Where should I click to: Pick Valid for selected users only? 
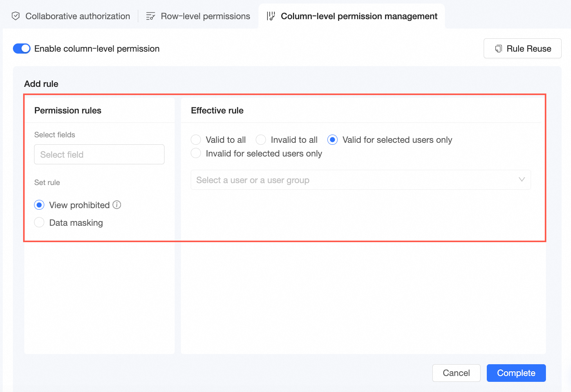click(332, 140)
